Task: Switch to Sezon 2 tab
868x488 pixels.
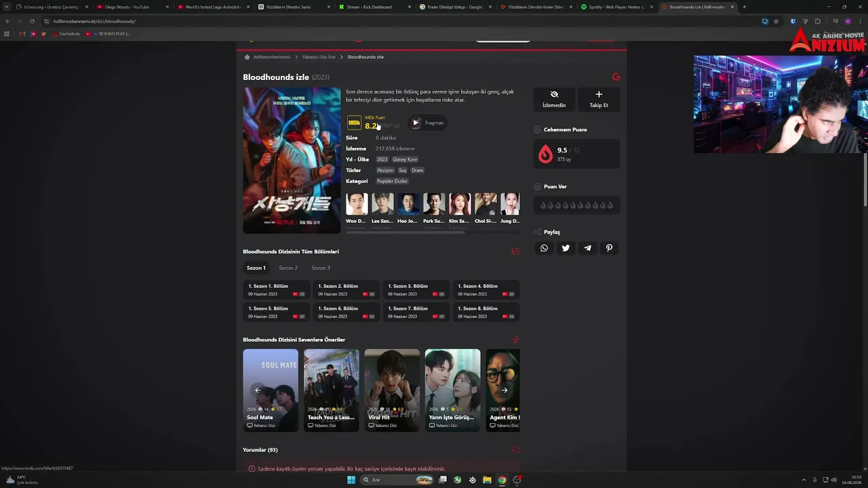Action: 288,268
